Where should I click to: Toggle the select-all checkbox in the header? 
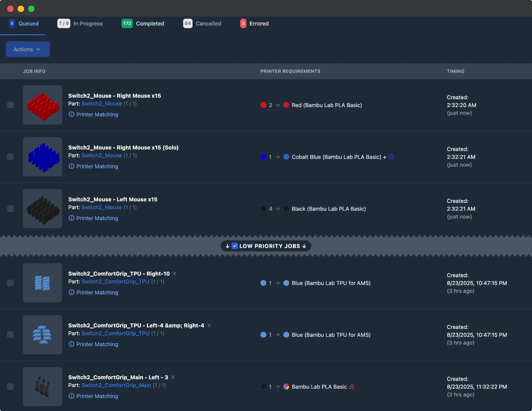[11, 71]
